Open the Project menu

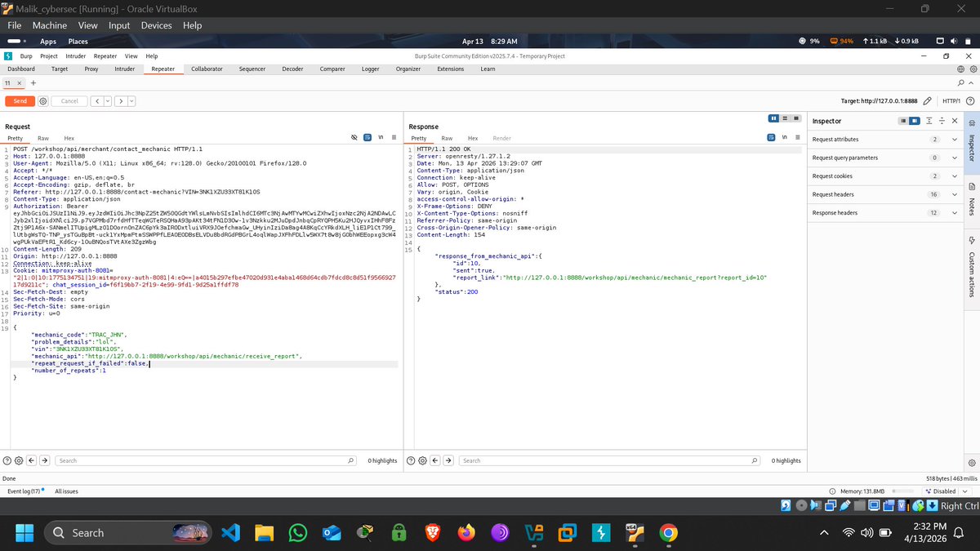pyautogui.click(x=49, y=56)
